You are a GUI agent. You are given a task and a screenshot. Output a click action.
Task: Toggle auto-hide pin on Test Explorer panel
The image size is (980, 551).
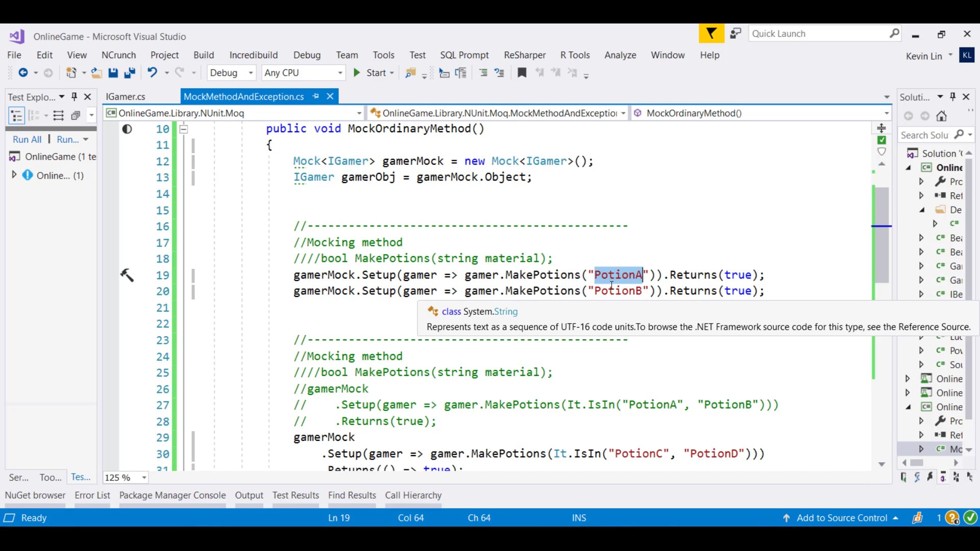75,96
